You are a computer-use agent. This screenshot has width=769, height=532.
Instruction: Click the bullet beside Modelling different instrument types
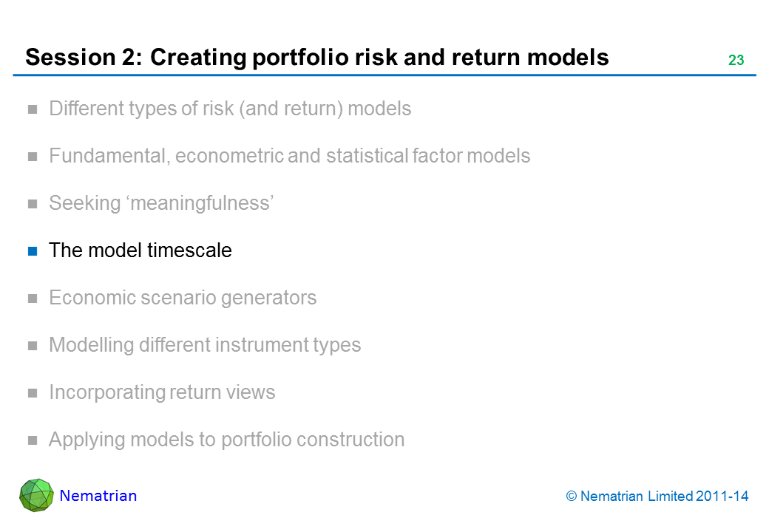pyautogui.click(x=33, y=346)
